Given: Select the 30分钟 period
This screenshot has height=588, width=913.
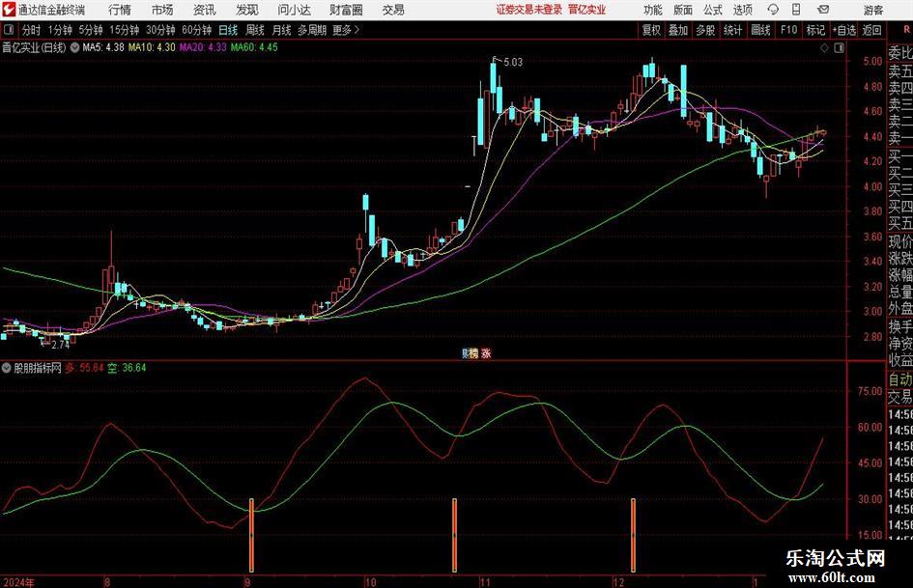Looking at the screenshot, I should pos(160,30).
